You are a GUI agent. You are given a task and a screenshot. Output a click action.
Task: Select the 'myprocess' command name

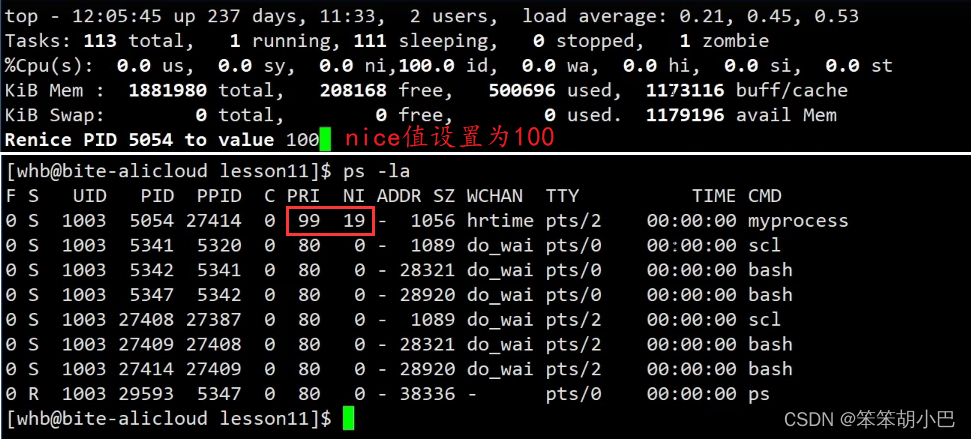798,221
